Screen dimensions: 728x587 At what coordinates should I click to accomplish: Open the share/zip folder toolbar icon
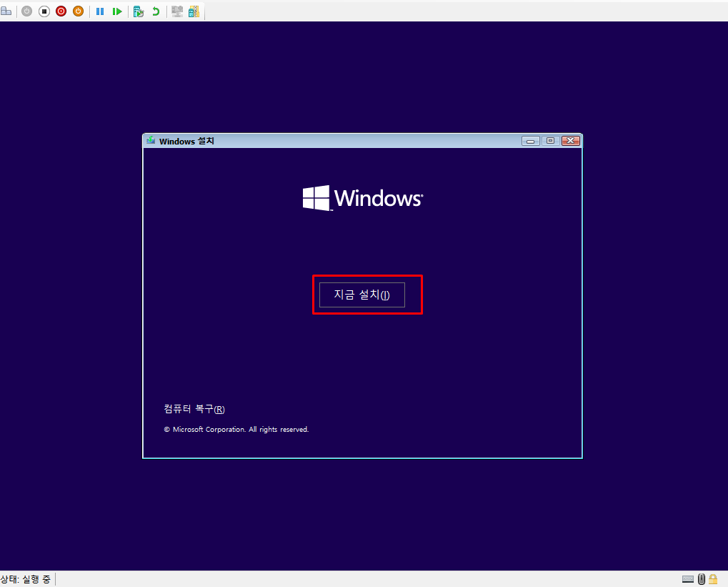tap(194, 11)
